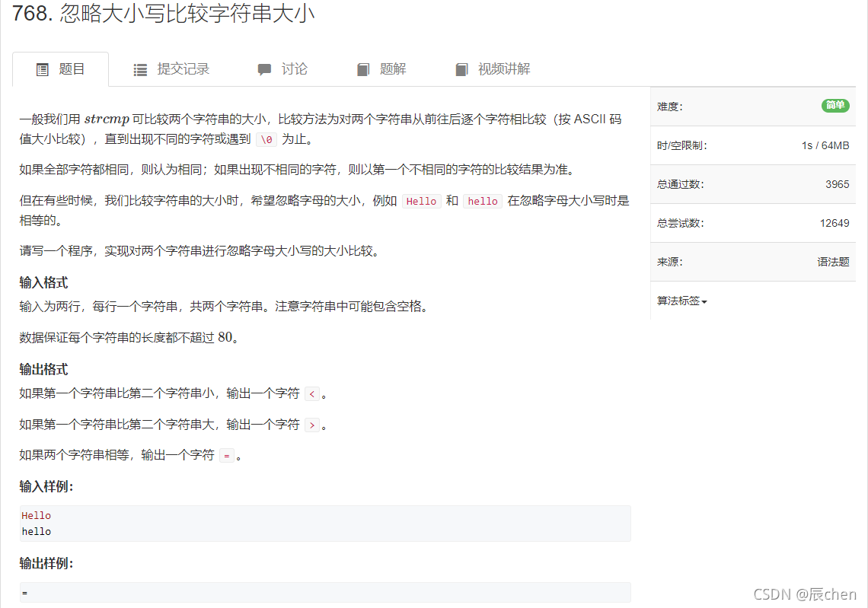The width and height of the screenshot is (868, 608).
Task: Open the 讨论 tab
Action: pyautogui.click(x=295, y=68)
